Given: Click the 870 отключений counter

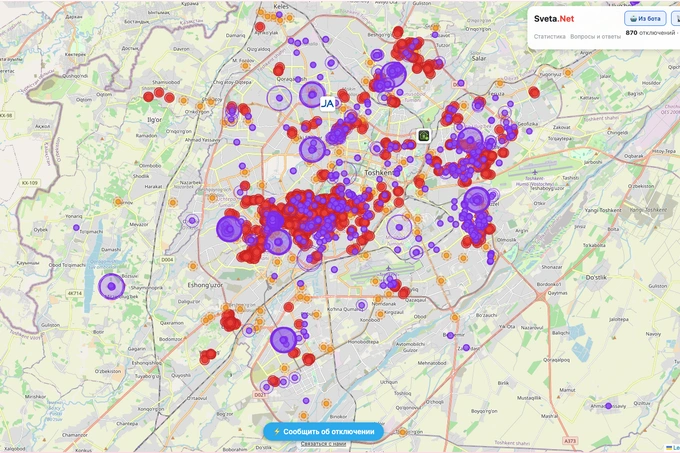Looking at the screenshot, I should (x=651, y=33).
